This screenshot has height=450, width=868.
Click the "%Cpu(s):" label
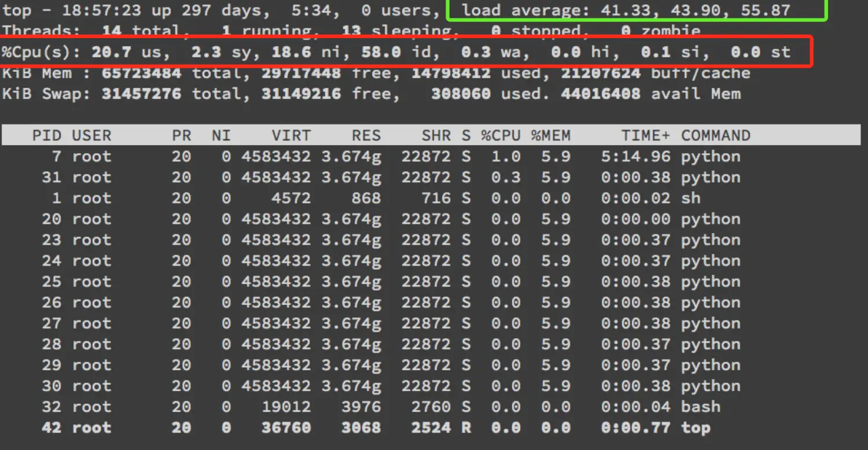[x=42, y=52]
